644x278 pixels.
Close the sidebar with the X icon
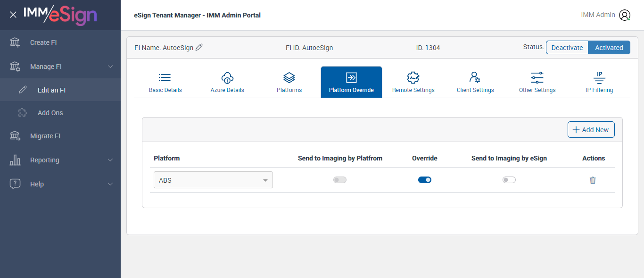(x=13, y=15)
